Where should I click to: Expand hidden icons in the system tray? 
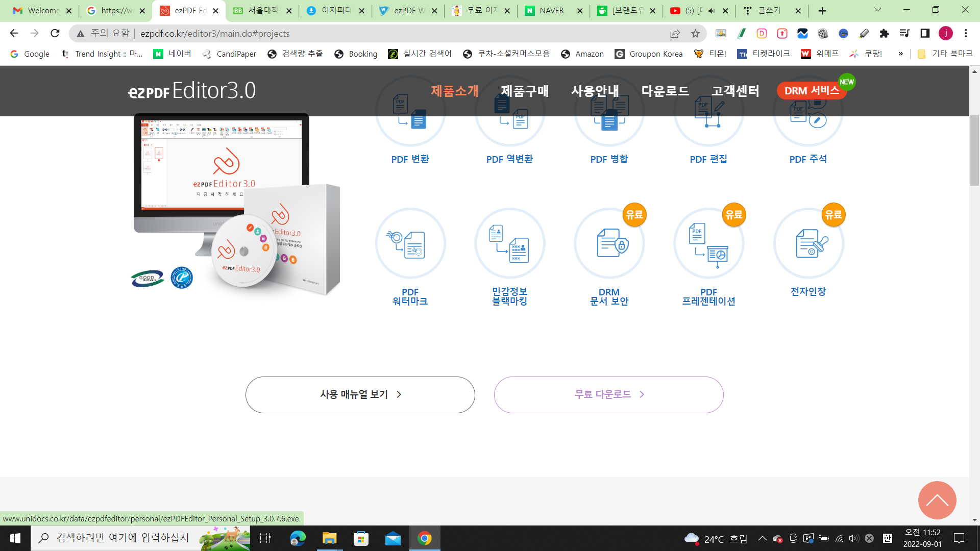762,538
